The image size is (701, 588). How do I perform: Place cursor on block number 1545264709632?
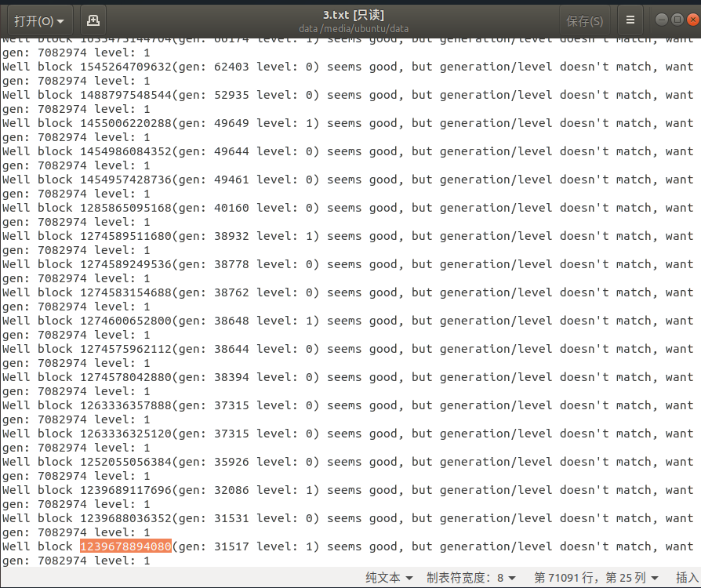coord(125,67)
